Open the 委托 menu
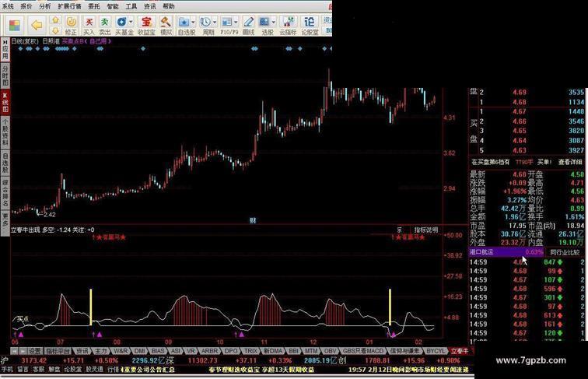 pyautogui.click(x=94, y=6)
